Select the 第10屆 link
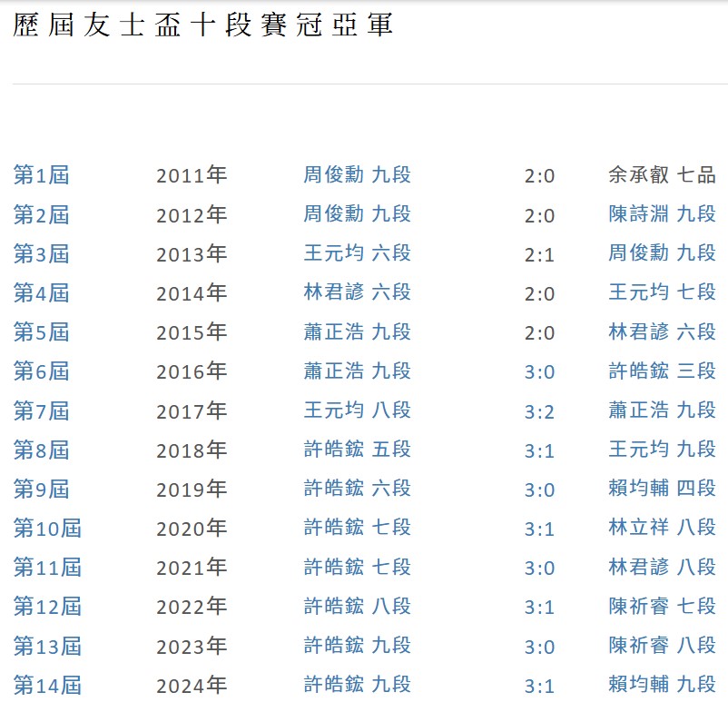 (47, 529)
